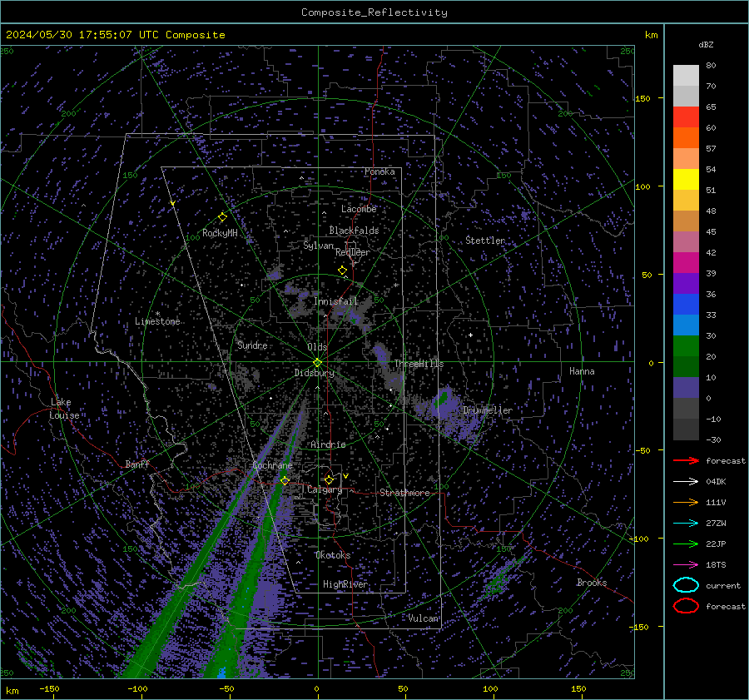Click the yellow diamond marker below RedDeer
Viewport: 749px width, 700px height.
[343, 271]
